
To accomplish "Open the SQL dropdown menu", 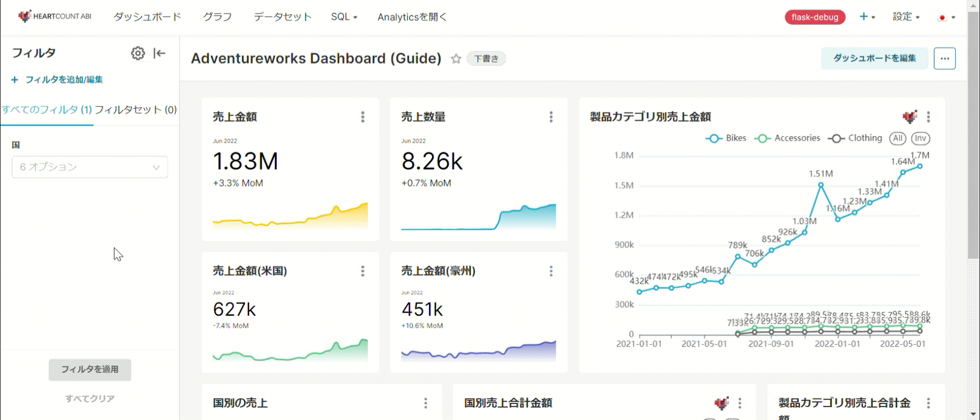I will (x=344, y=17).
